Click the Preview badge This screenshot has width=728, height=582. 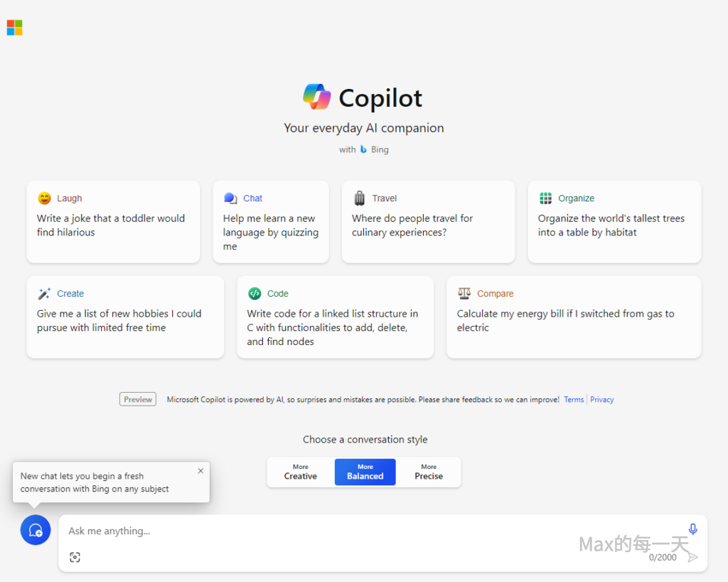(138, 400)
